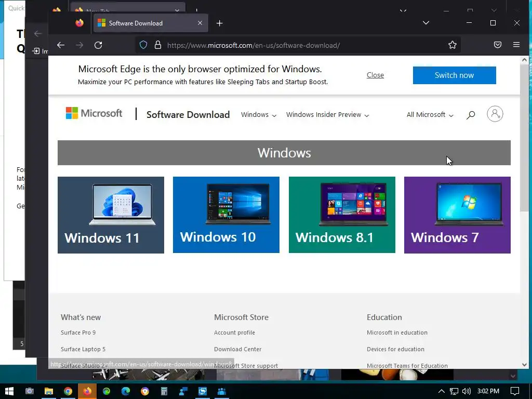Open the Windows 11 download tile
Screen dimensions: 532x399
coord(111,215)
